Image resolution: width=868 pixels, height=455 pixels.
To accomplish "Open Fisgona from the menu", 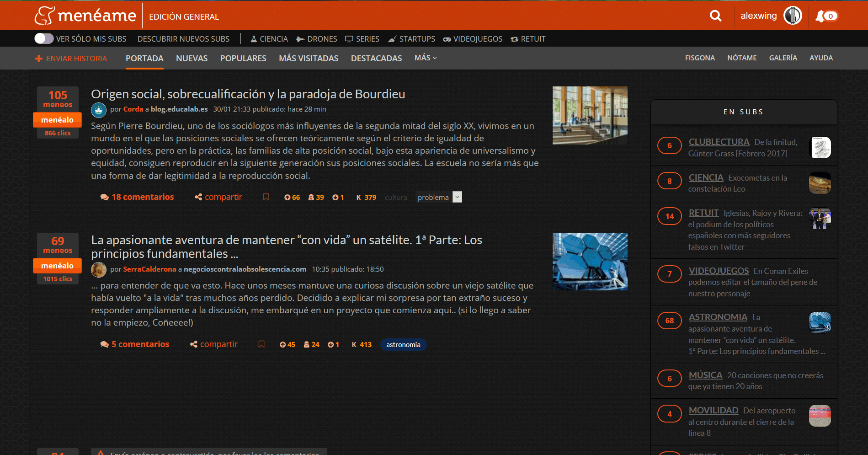I will tap(700, 58).
